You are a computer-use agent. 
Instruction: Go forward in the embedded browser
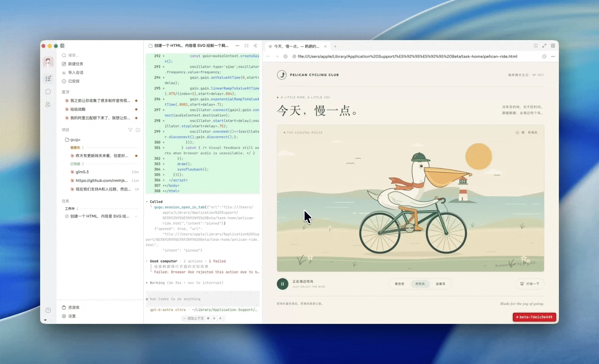coord(277,57)
